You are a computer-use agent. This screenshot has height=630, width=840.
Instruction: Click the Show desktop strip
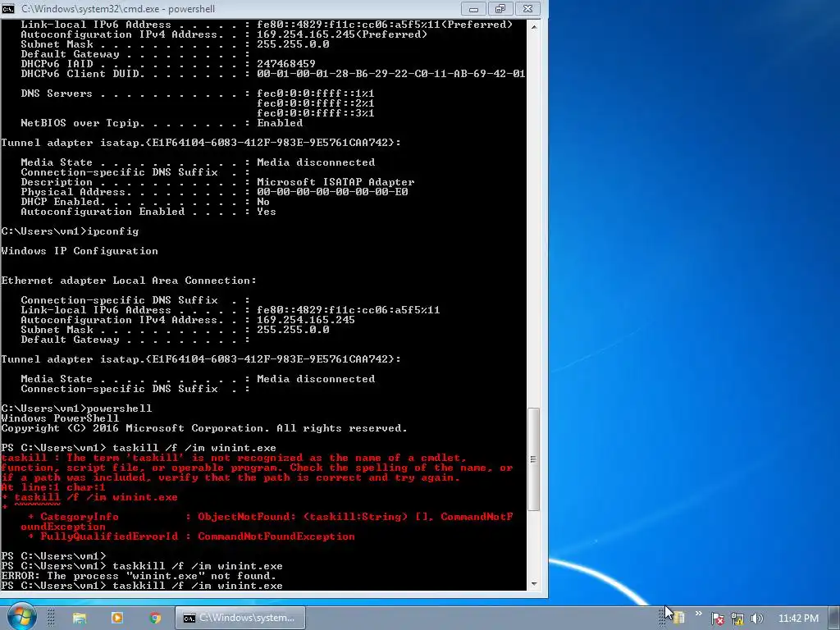point(834,618)
